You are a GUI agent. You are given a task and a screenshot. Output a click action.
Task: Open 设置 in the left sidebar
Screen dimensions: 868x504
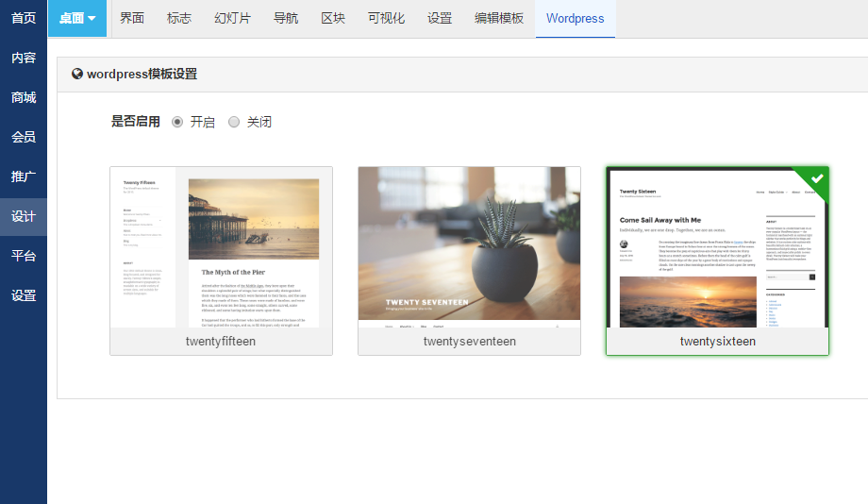(24, 295)
